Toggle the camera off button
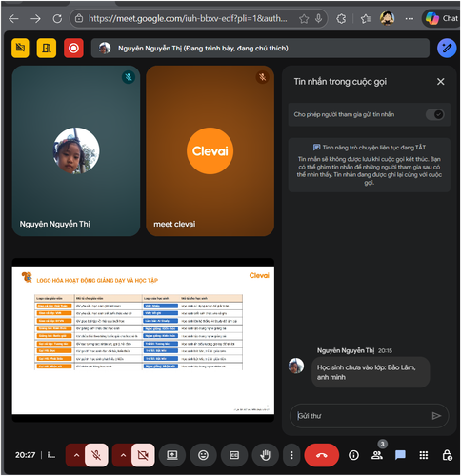The image size is (461, 476). [143, 455]
